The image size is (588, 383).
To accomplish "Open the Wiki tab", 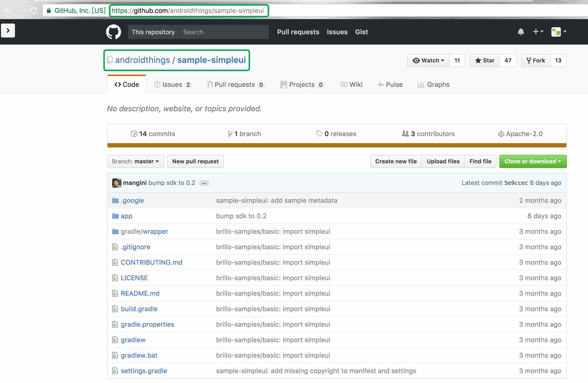I will (351, 84).
